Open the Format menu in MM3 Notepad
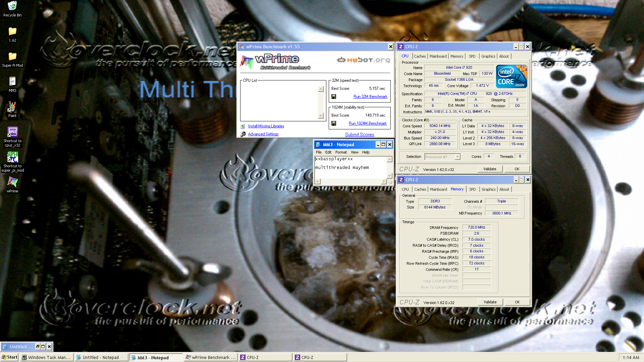 click(x=341, y=152)
